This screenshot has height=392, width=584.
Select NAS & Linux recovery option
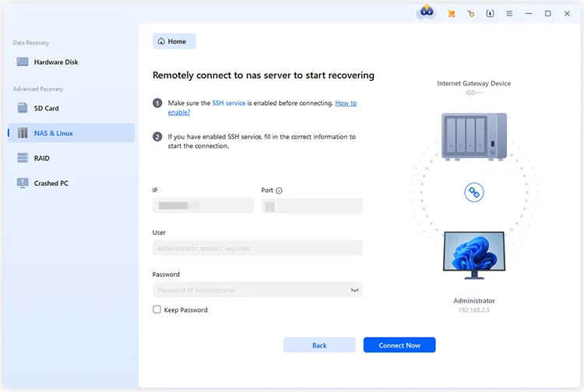click(71, 133)
